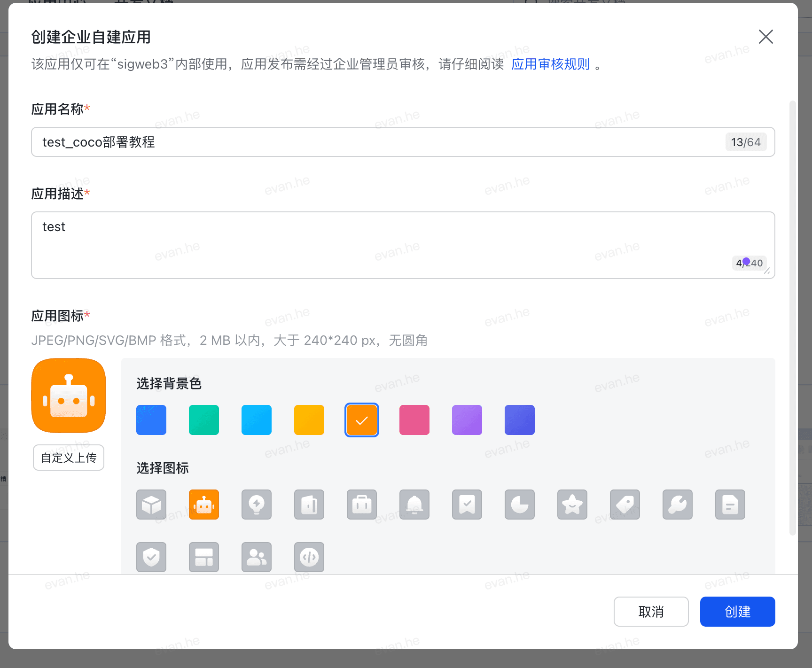The height and width of the screenshot is (668, 812).
Task: Open the 应用审核规则 link
Action: pos(551,64)
